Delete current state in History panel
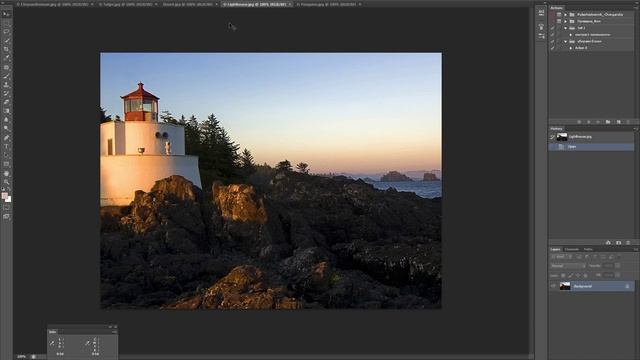640x360 pixels. coord(628,242)
